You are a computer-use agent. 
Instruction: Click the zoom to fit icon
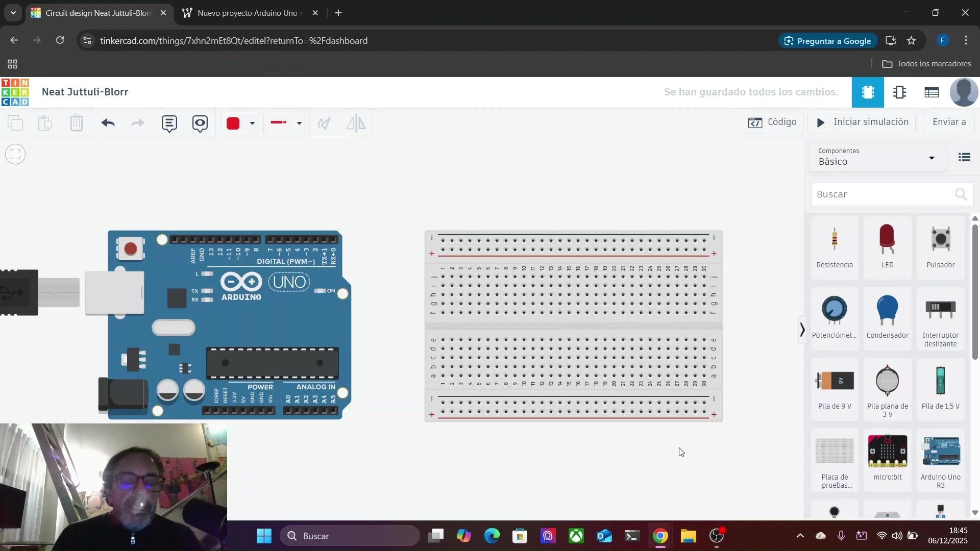click(x=15, y=154)
